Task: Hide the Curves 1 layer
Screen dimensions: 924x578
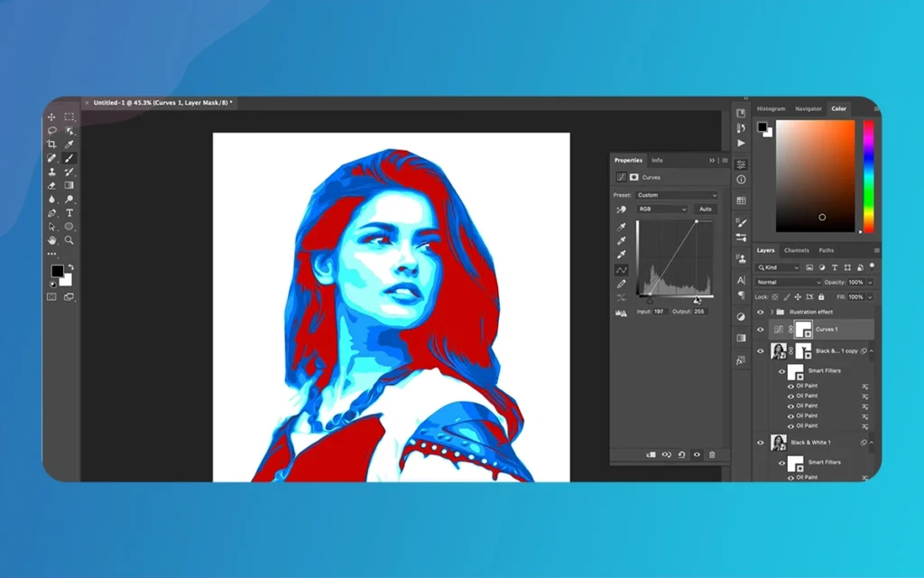Action: 761,330
